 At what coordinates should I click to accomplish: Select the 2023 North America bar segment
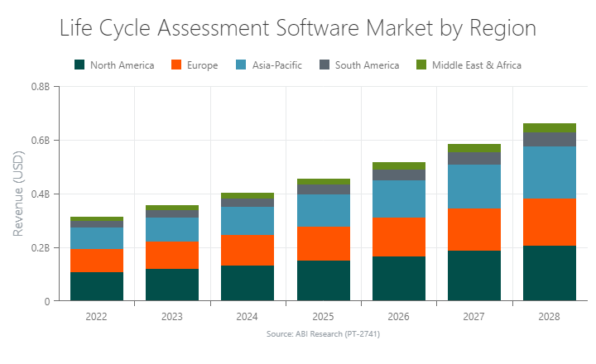[x=172, y=285]
